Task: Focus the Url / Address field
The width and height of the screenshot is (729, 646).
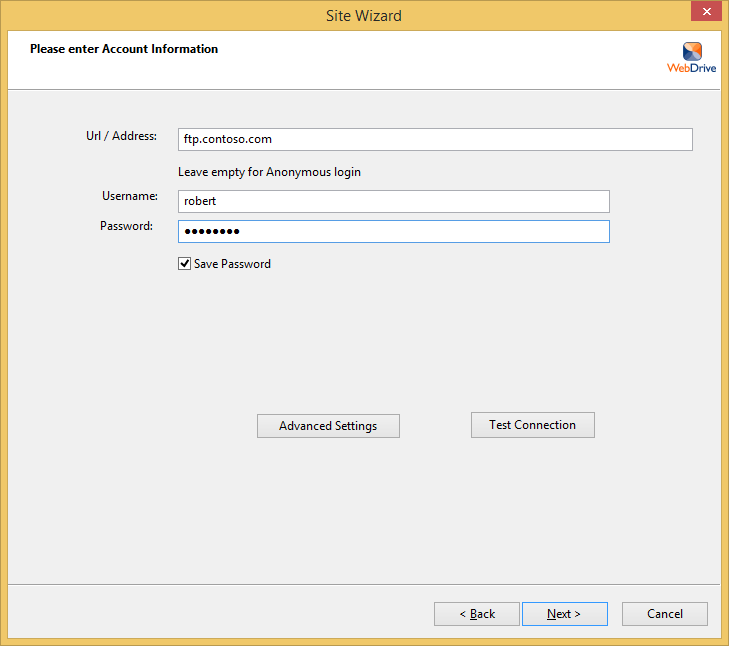Action: 434,139
